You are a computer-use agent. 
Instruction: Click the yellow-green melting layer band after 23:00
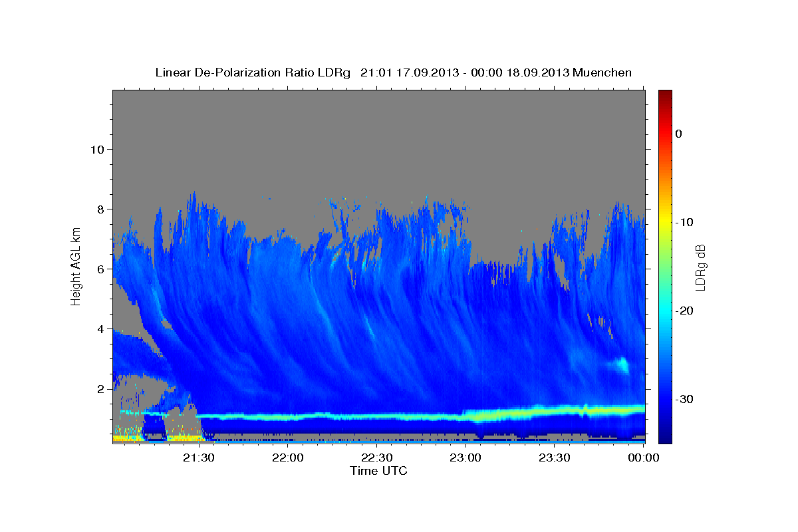click(x=555, y=412)
